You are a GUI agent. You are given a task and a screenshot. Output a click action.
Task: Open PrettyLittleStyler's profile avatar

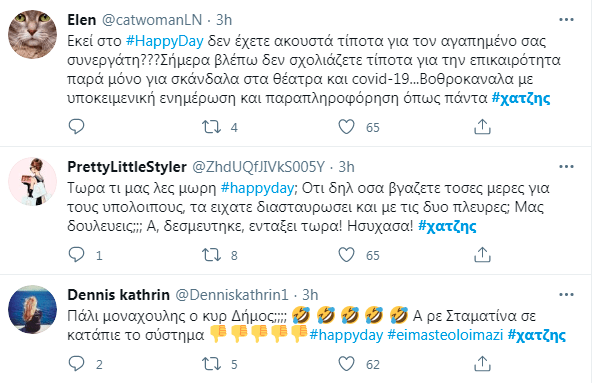33,181
